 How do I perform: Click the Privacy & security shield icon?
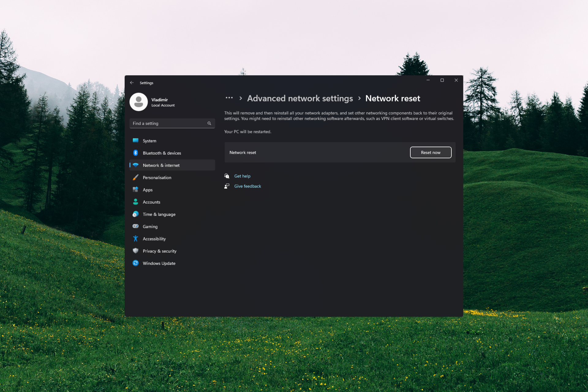click(x=135, y=251)
